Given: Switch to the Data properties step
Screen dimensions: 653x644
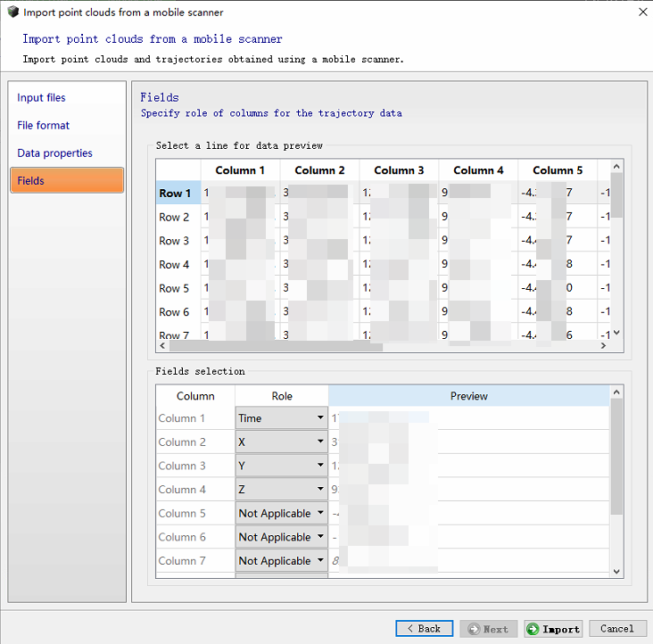Looking at the screenshot, I should [x=54, y=153].
